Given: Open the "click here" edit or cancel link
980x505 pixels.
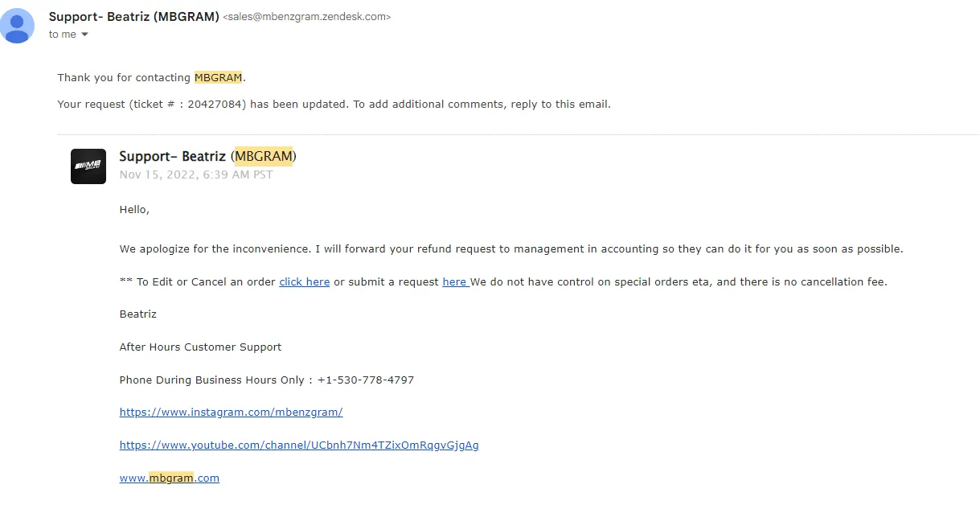Looking at the screenshot, I should click(305, 282).
